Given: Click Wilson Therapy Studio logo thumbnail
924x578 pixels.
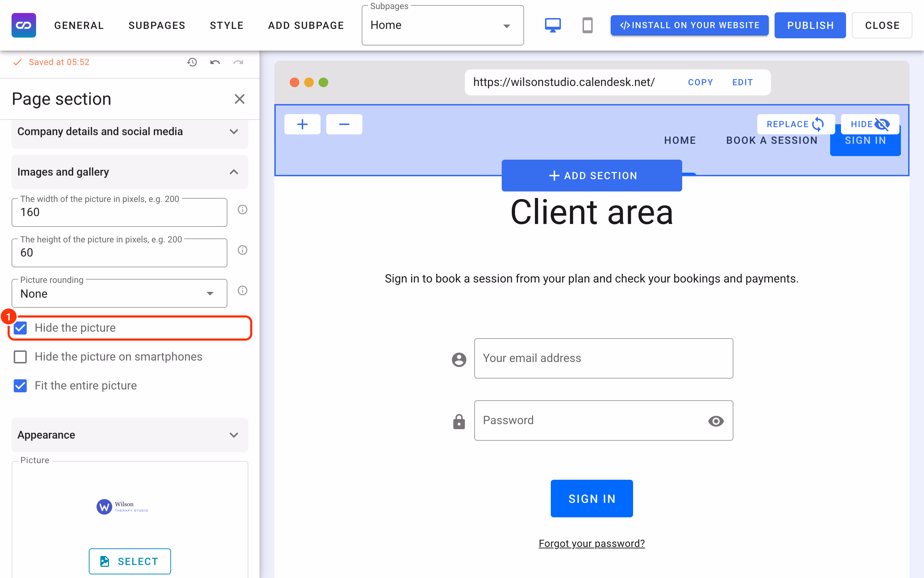Looking at the screenshot, I should 122,507.
